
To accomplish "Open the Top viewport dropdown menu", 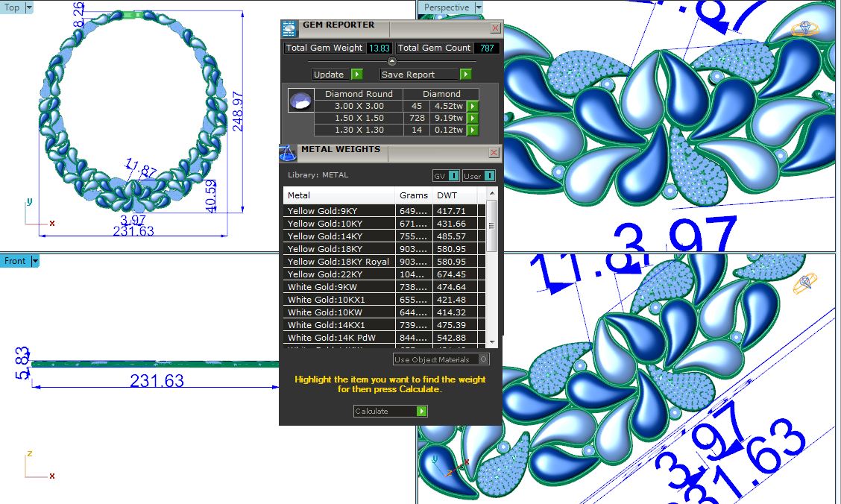I will (29, 7).
